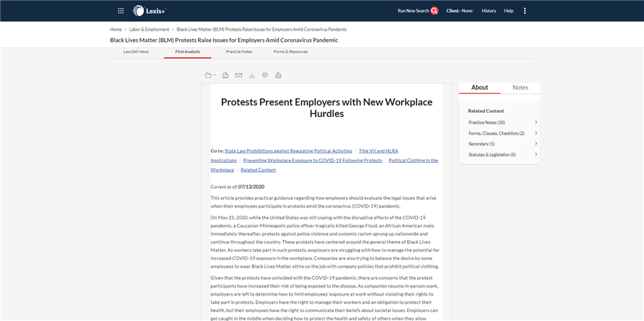This screenshot has height=321, width=644.
Task: Jump to Title VII and NLRA Implications
Action: click(x=377, y=151)
